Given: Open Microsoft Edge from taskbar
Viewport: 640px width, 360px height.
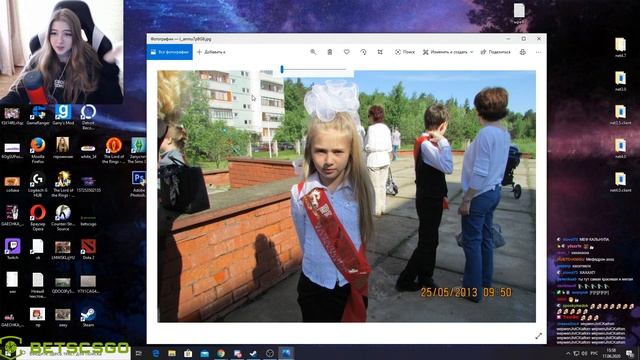Looking at the screenshot, I should pyautogui.click(x=156, y=353).
